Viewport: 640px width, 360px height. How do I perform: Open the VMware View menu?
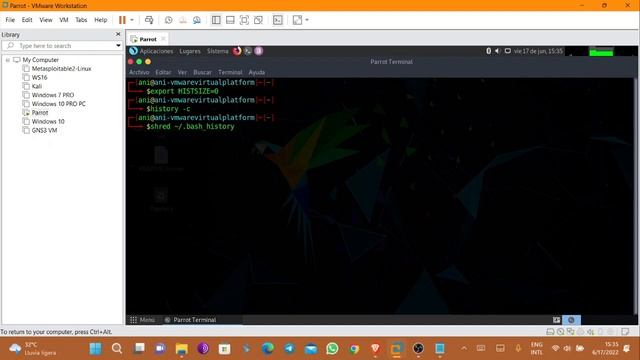pos(46,20)
